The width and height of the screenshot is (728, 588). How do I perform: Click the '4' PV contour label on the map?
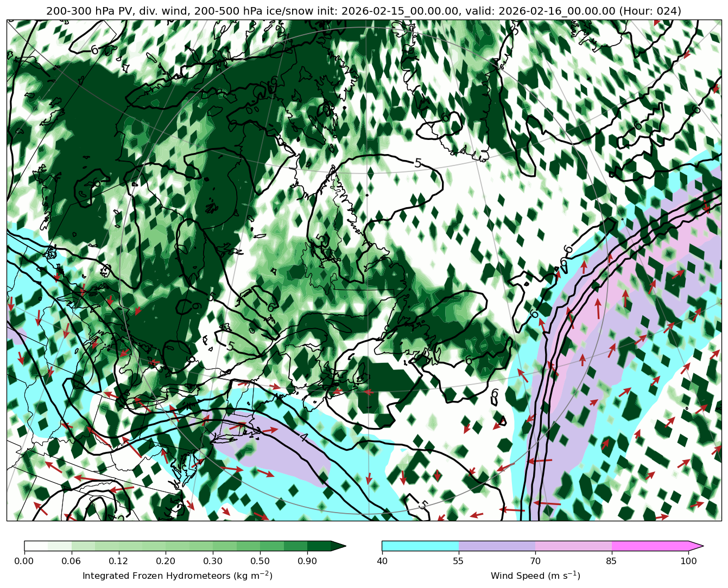304,438
